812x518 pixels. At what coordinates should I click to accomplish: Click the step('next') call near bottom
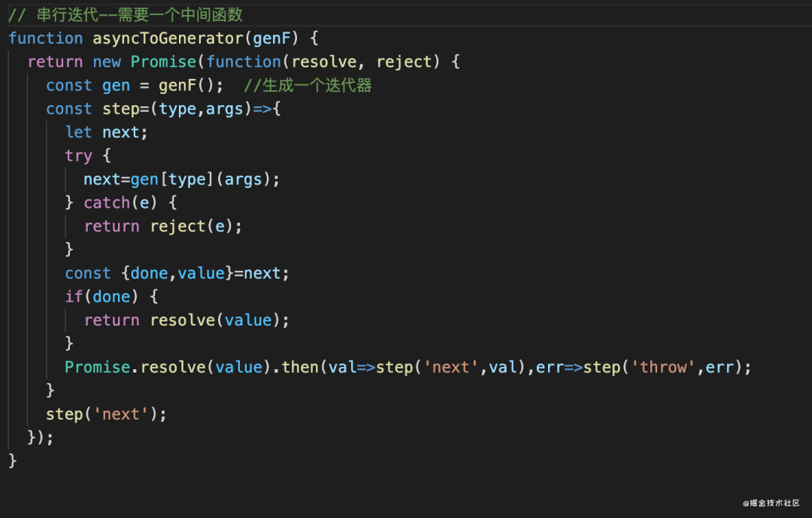[106, 414]
